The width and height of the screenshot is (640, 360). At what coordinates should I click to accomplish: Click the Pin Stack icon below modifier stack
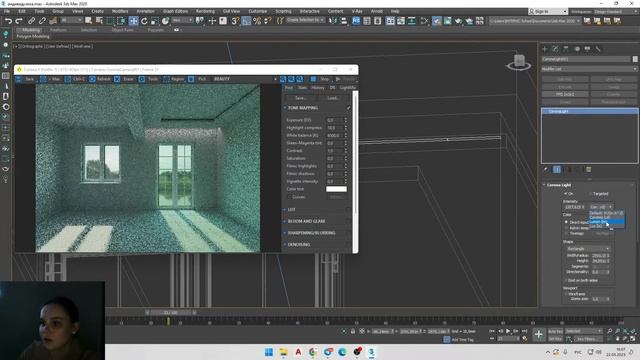pyautogui.click(x=546, y=169)
